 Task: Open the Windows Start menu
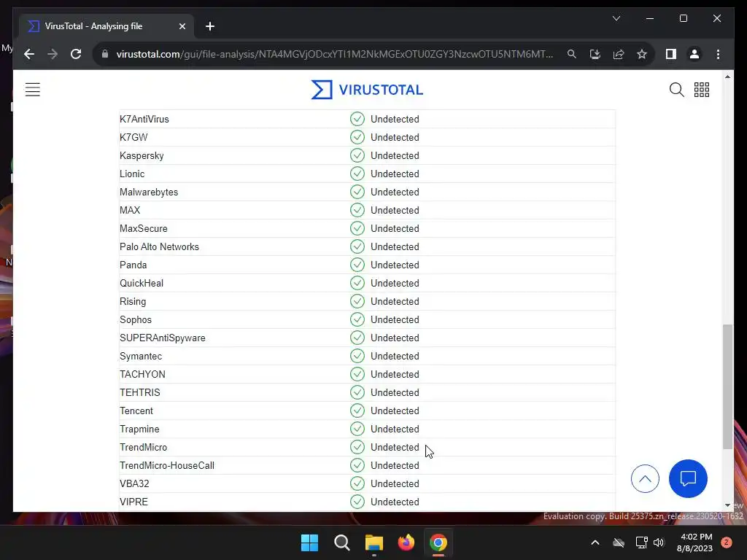pyautogui.click(x=309, y=542)
